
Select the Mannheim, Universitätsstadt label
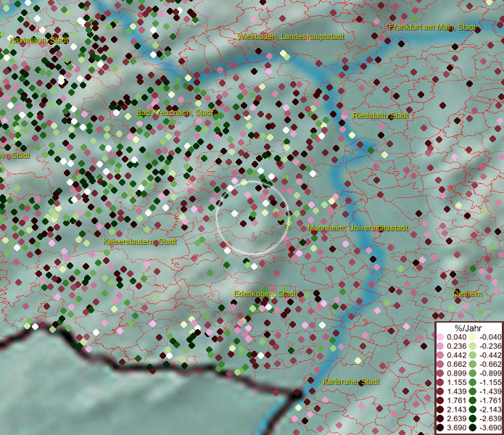pyautogui.click(x=358, y=228)
